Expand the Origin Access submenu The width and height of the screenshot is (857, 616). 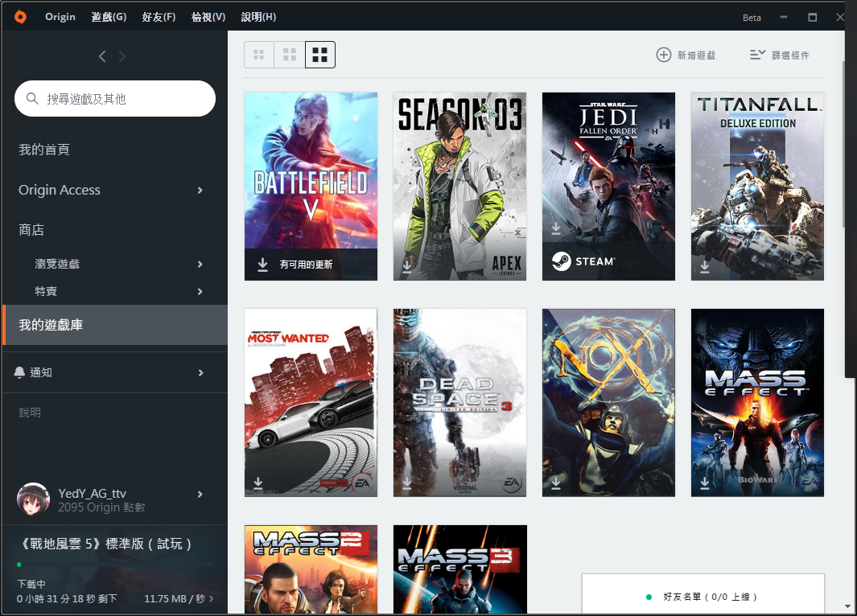click(x=200, y=190)
